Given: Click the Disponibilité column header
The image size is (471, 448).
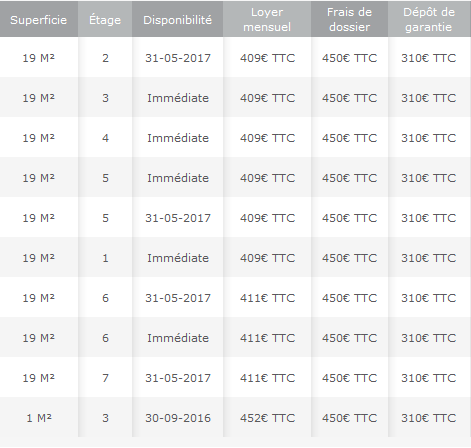Looking at the screenshot, I should (178, 19).
